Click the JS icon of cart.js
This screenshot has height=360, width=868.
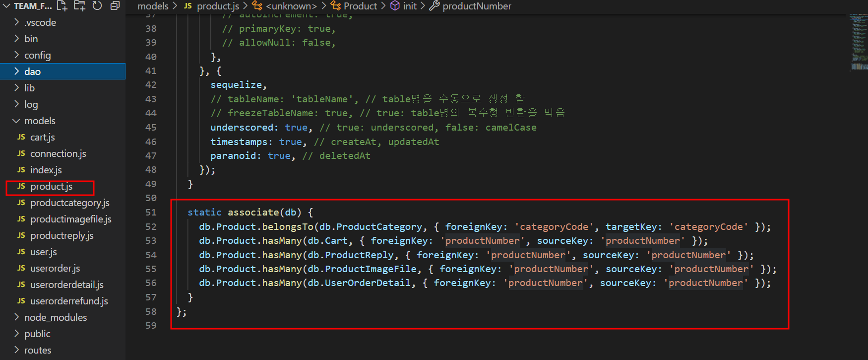click(21, 137)
